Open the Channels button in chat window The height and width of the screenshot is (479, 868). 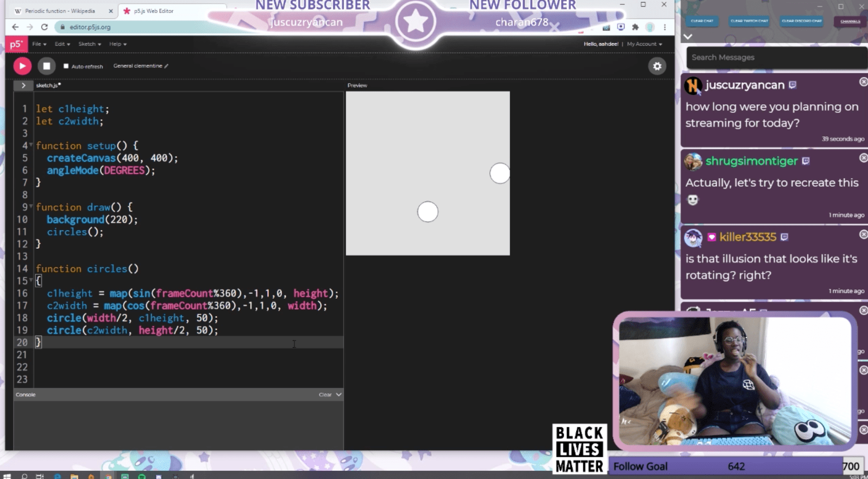pos(850,21)
